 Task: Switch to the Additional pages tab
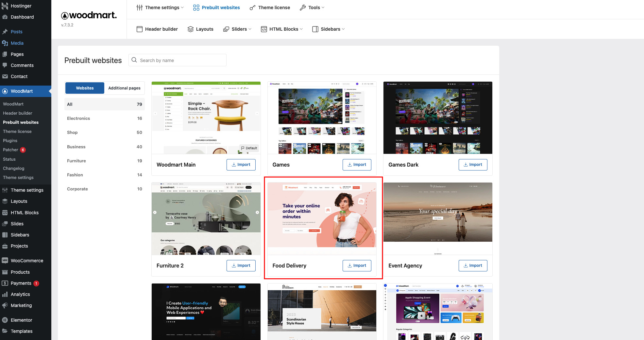click(x=124, y=88)
